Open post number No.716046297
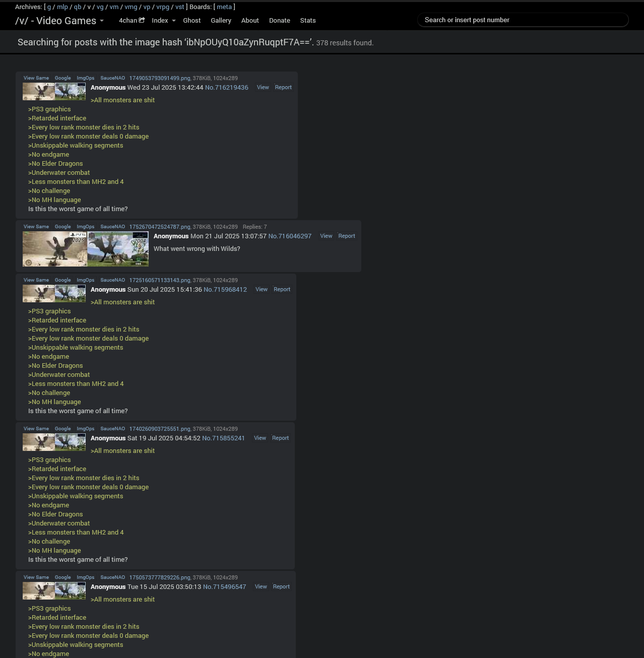The height and width of the screenshot is (658, 644). (x=290, y=236)
